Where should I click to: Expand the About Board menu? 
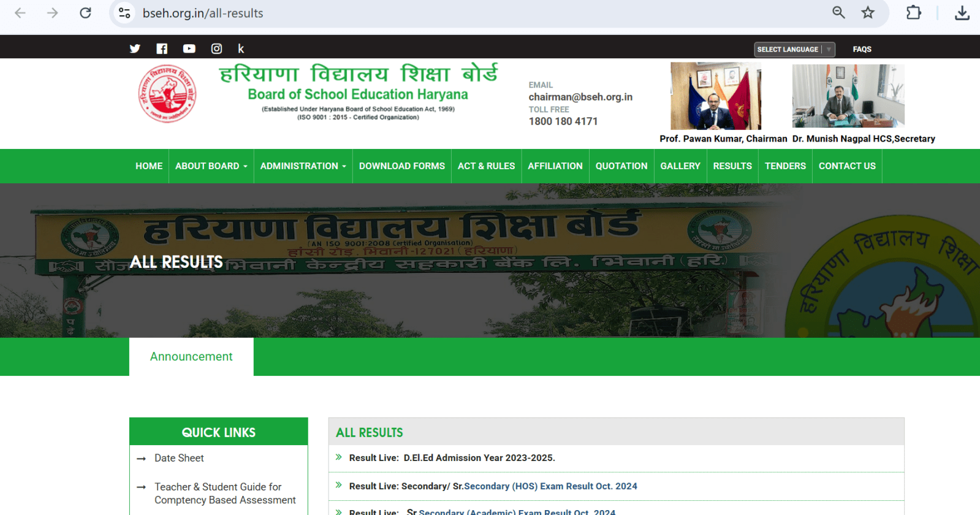pyautogui.click(x=211, y=166)
